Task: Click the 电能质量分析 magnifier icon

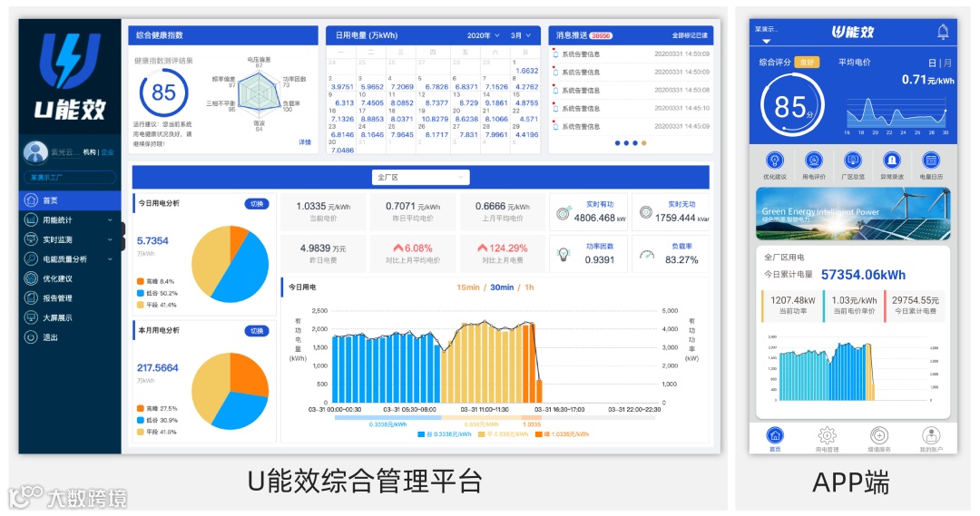Action: (31, 258)
